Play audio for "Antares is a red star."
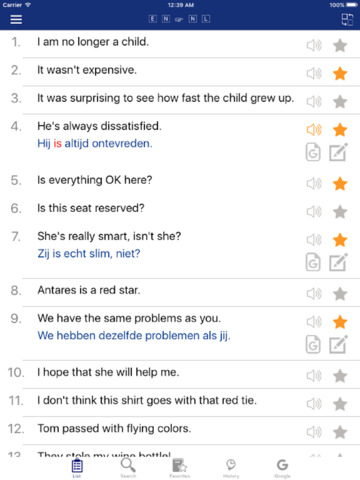 [x=314, y=294]
